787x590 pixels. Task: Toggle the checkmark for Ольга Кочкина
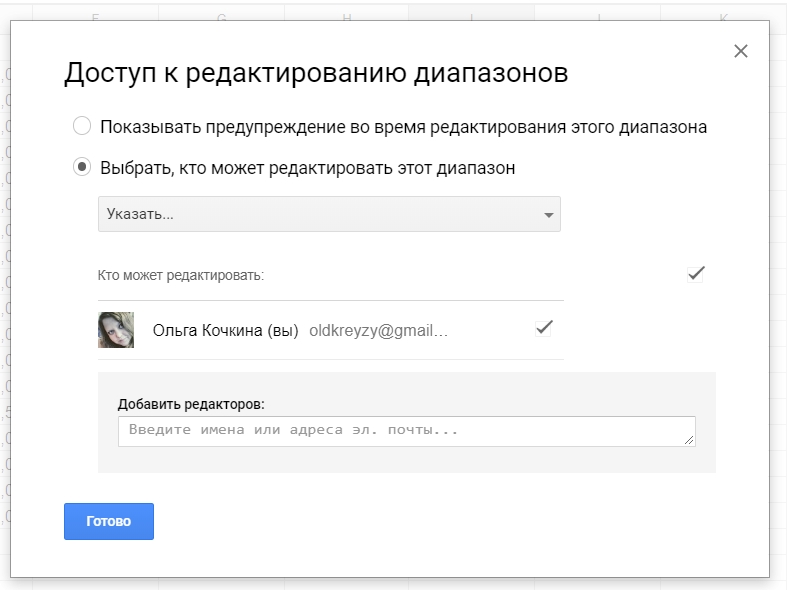[x=544, y=327]
